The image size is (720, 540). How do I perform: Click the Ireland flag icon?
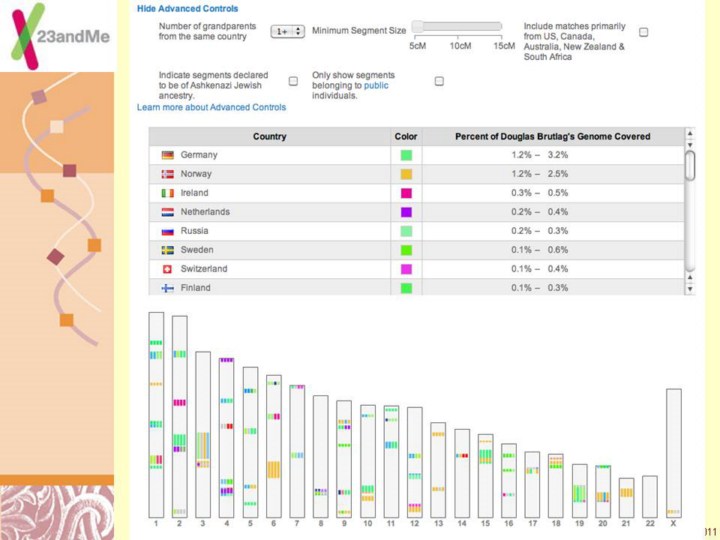[x=168, y=193]
